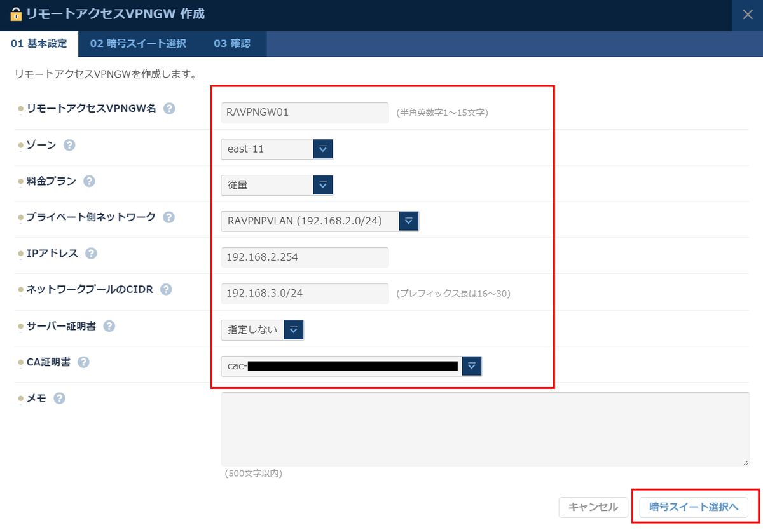Open help for IPアドレス field

[90, 252]
